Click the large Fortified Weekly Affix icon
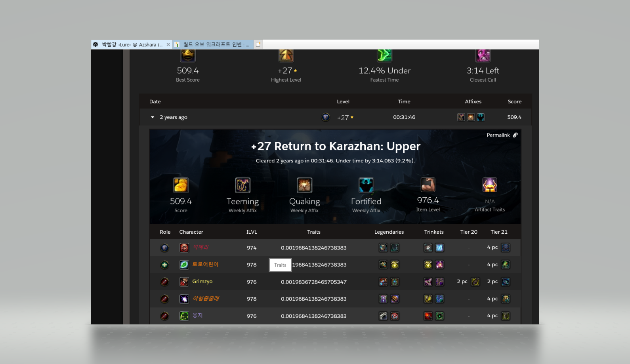Image resolution: width=630 pixels, height=364 pixels. coord(366,185)
